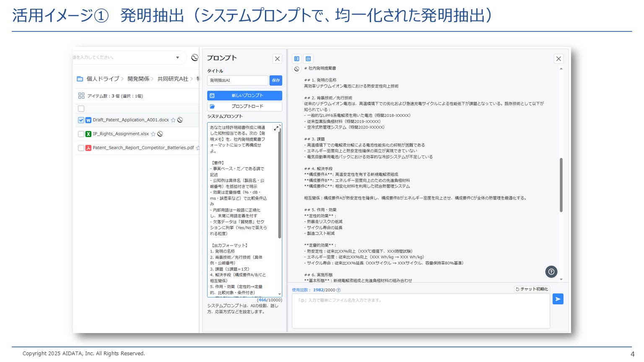
Task: Check the IP_Rights_Assignment.xlsx checkbox
Action: pyautogui.click(x=81, y=134)
